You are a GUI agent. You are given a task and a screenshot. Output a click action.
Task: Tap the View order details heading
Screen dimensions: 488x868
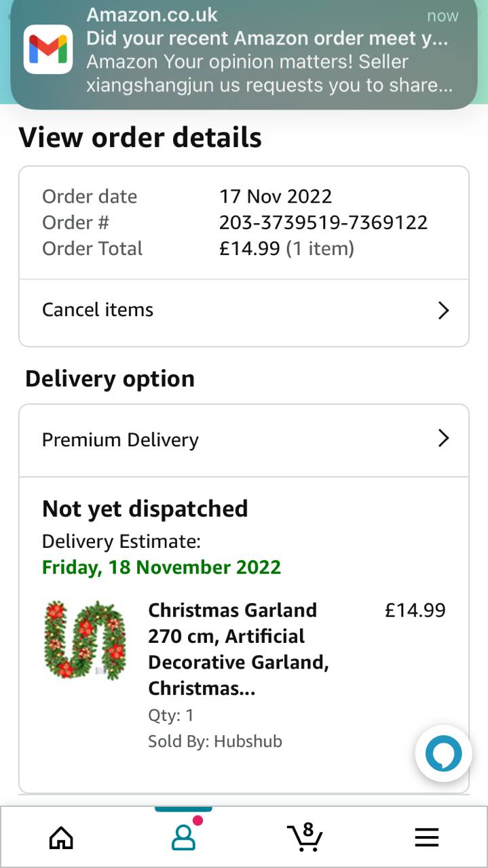point(140,138)
